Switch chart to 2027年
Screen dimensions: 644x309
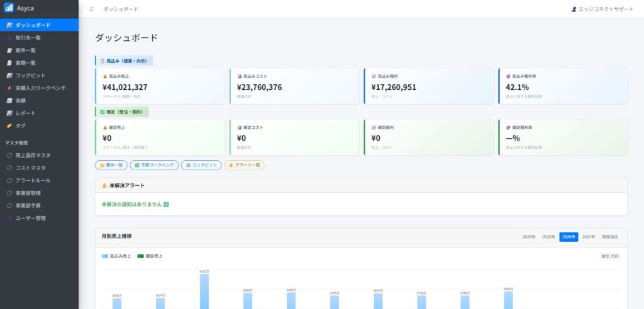click(589, 237)
